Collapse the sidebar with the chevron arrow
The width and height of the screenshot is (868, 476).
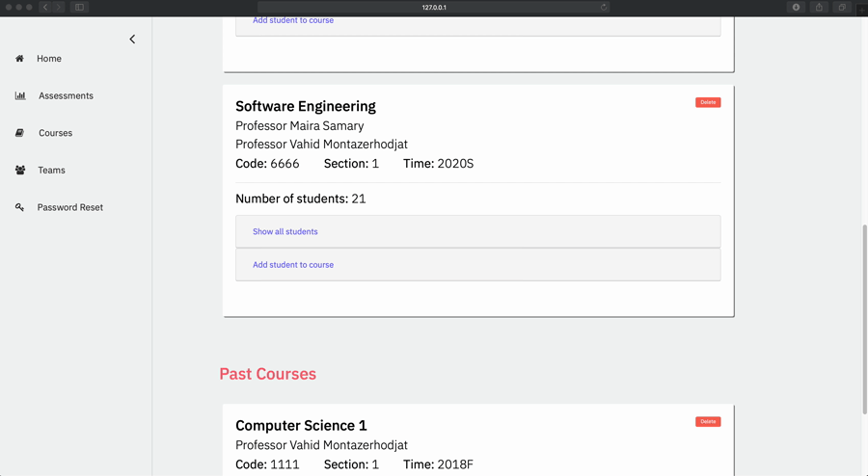(132, 39)
